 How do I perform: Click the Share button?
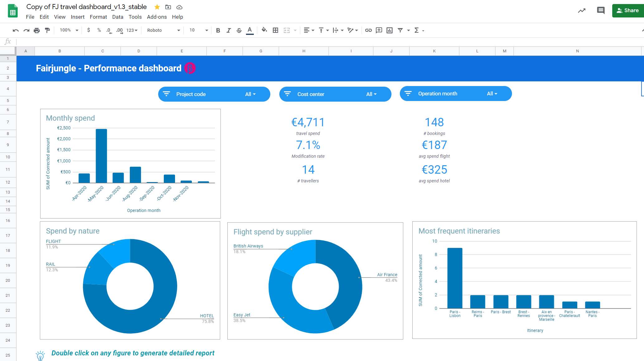627,10
